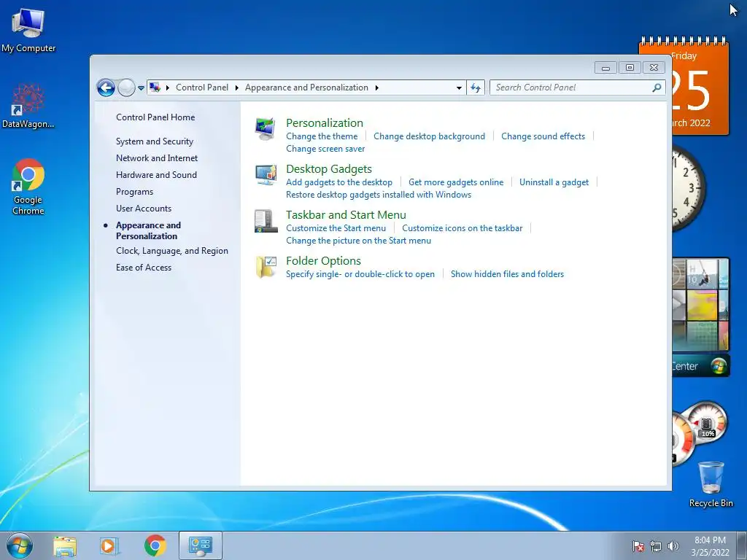Click Change screen saver
The image size is (747, 560).
(x=325, y=149)
